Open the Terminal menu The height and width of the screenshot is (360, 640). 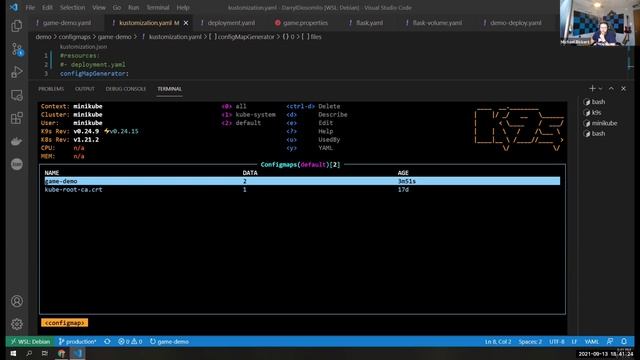(x=158, y=7)
